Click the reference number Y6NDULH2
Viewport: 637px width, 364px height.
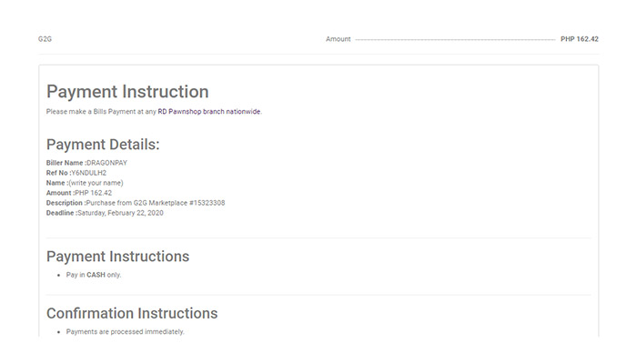pos(89,172)
